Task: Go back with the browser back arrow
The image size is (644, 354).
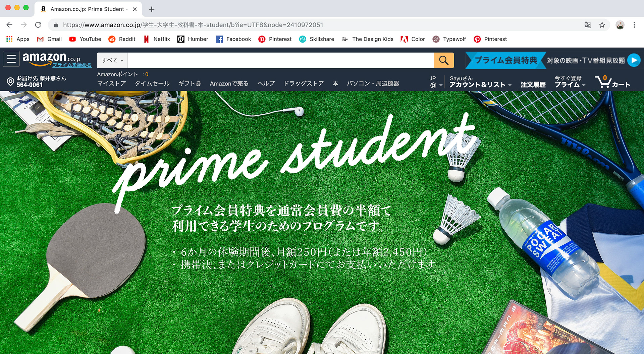Action: tap(9, 25)
